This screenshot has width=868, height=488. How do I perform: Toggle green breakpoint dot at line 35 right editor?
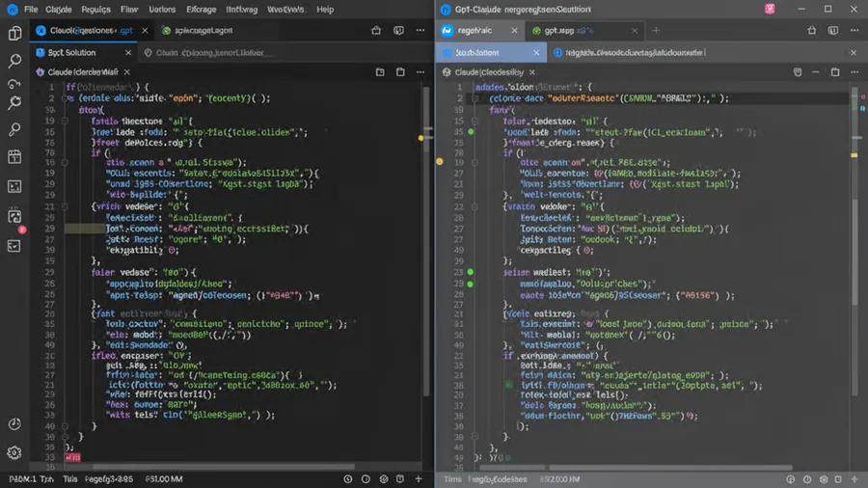(471, 132)
